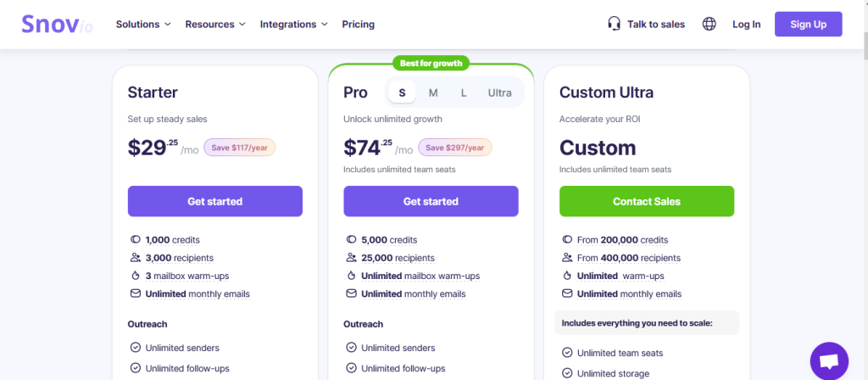Image resolution: width=868 pixels, height=380 pixels.
Task: Expand the Solutions dropdown menu
Action: pyautogui.click(x=143, y=25)
